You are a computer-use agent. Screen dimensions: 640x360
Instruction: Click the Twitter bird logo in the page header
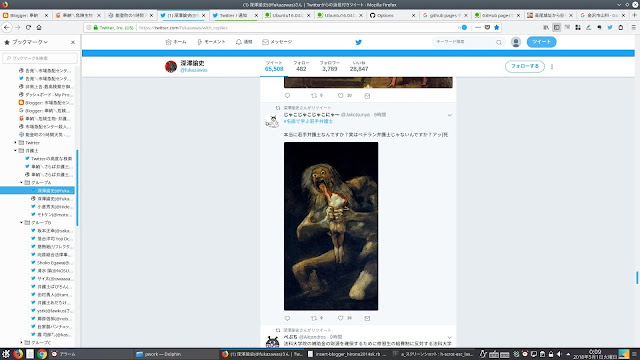[358, 42]
